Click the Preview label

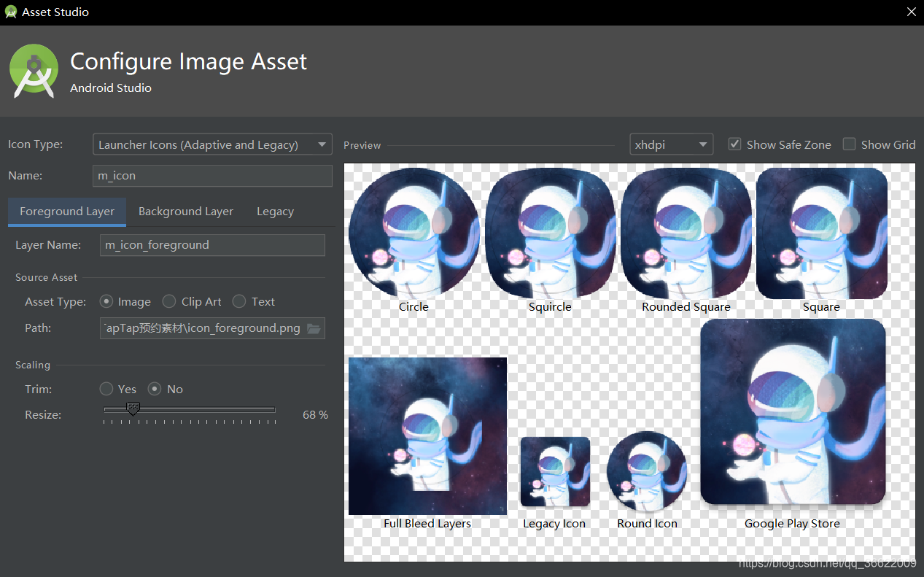[x=362, y=145]
